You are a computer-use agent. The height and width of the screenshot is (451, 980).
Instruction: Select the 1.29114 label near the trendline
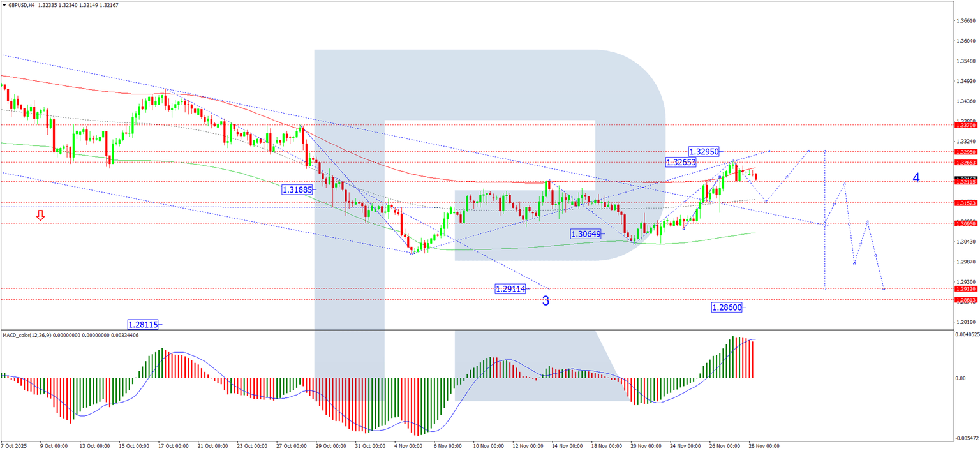(x=510, y=288)
